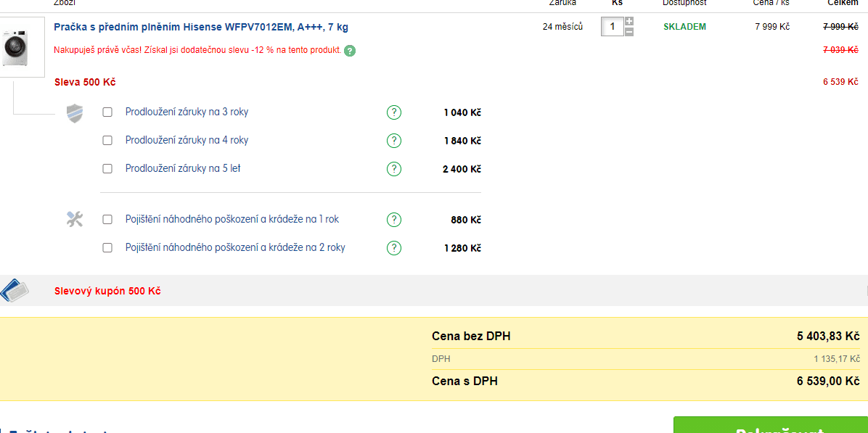Click the red '6 539 Kč' discounted price
This screenshot has width=868, height=433.
(x=840, y=83)
